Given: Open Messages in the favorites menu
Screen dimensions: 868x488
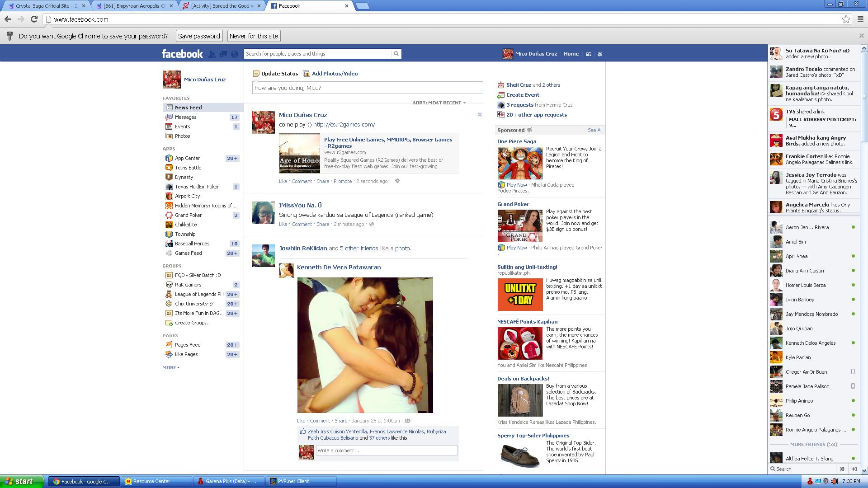Looking at the screenshot, I should pyautogui.click(x=185, y=117).
